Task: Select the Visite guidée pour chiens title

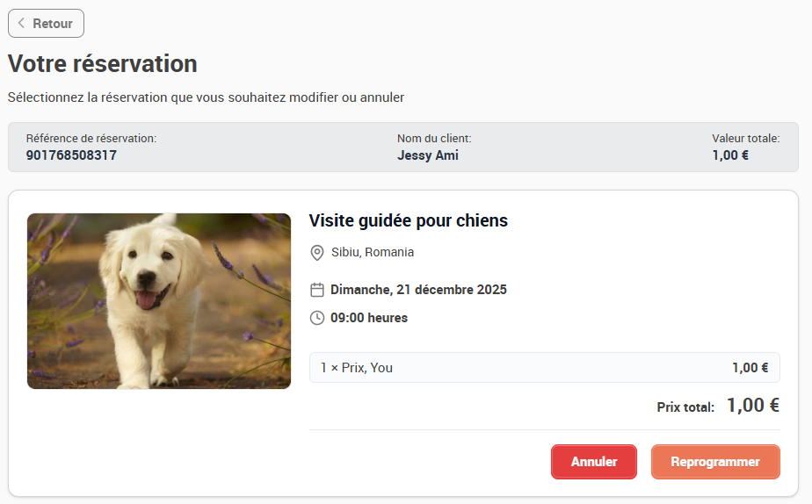Action: tap(408, 220)
